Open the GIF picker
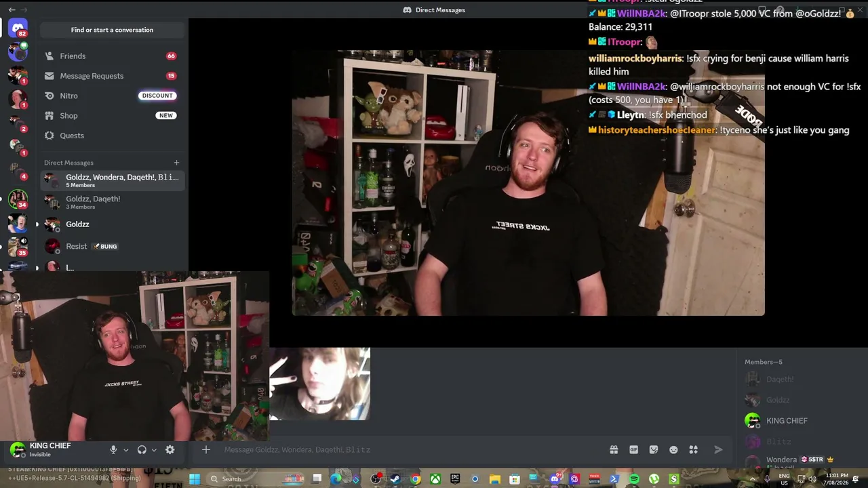This screenshot has height=488, width=868. tap(634, 449)
